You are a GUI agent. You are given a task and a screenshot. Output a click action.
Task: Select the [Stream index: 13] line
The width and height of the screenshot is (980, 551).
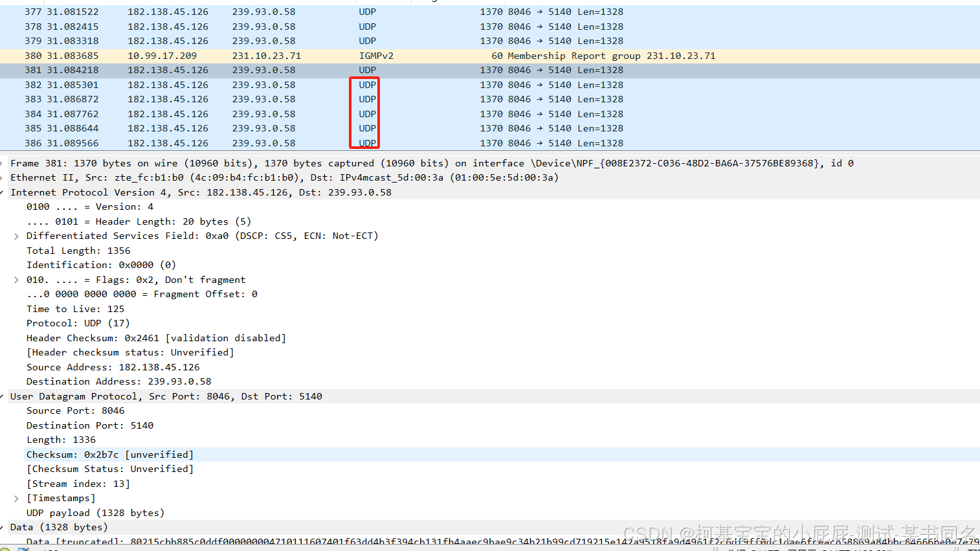[x=78, y=484]
